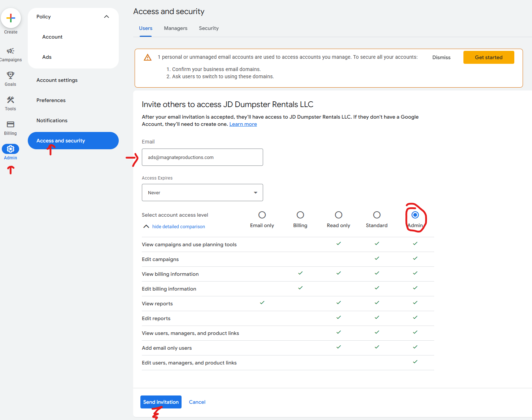Dismiss the email accounts warning

(x=441, y=57)
